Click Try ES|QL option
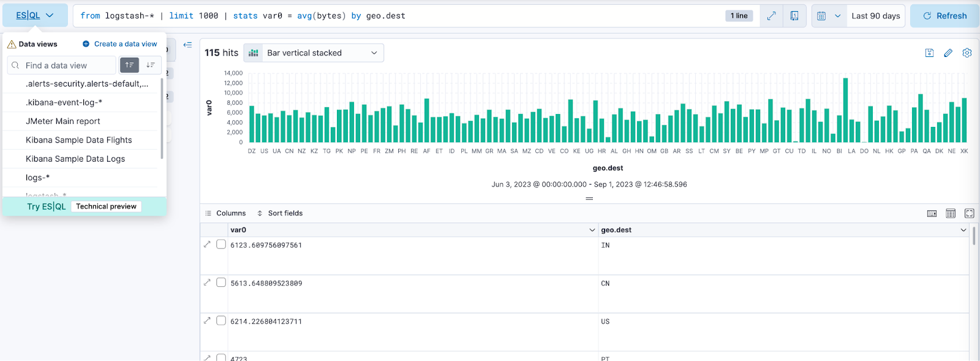The image size is (980, 361). (46, 207)
